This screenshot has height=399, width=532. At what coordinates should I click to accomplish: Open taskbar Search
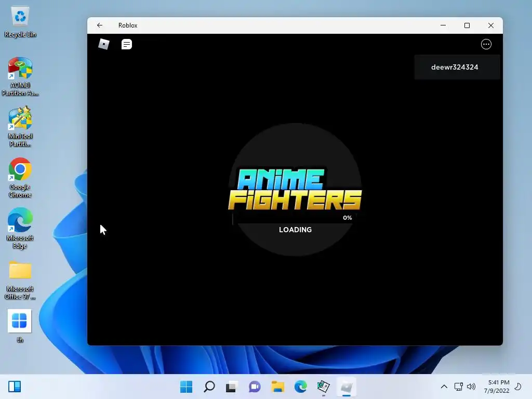[x=209, y=387]
